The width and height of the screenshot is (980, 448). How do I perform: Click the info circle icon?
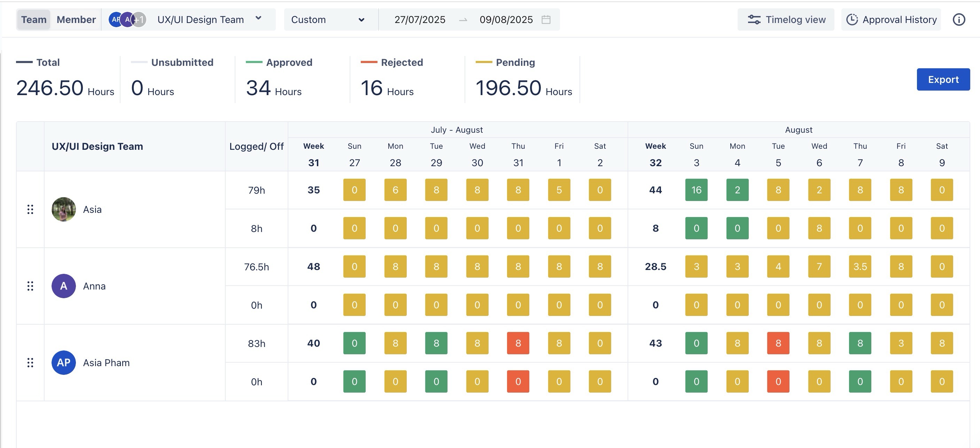tap(959, 20)
